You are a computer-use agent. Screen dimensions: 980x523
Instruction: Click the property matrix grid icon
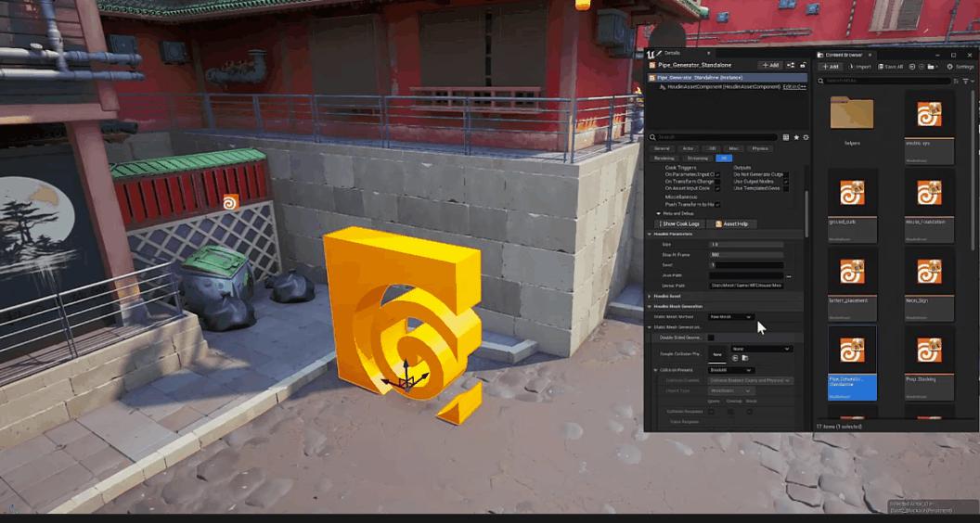point(786,137)
